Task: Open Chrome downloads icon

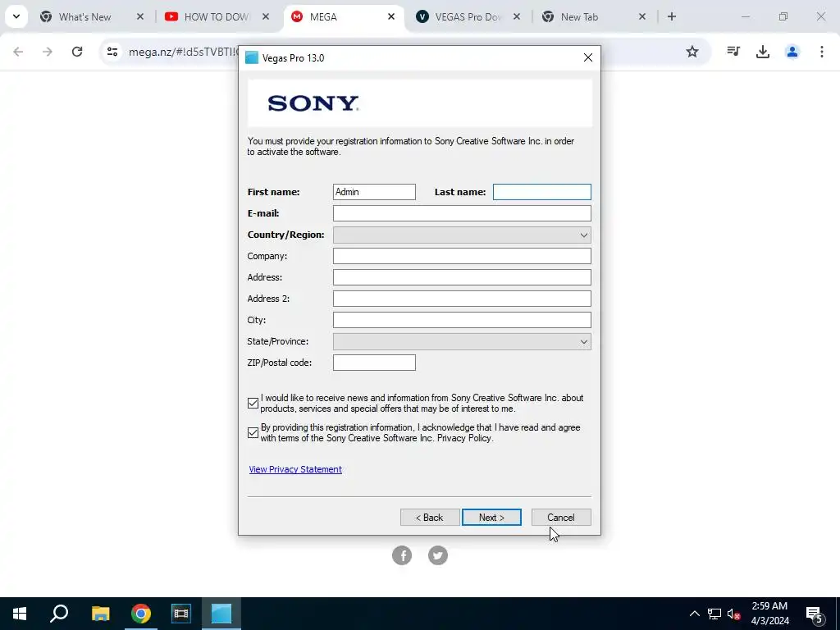Action: 762,52
